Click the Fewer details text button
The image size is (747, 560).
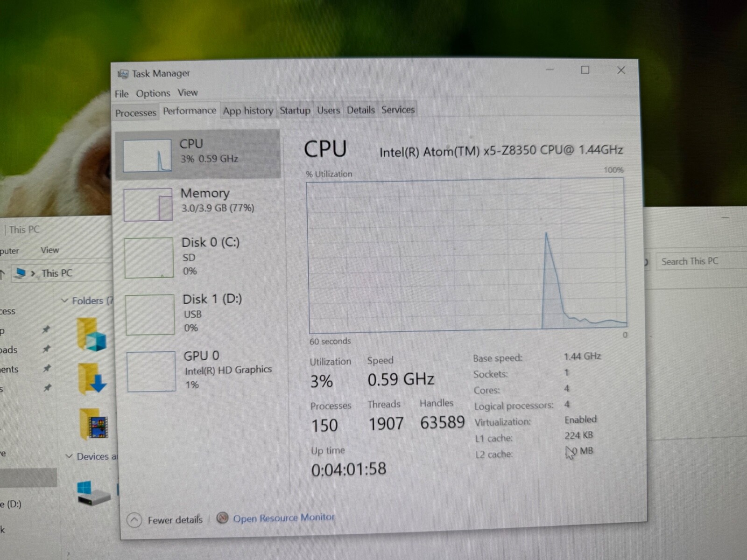point(175,520)
